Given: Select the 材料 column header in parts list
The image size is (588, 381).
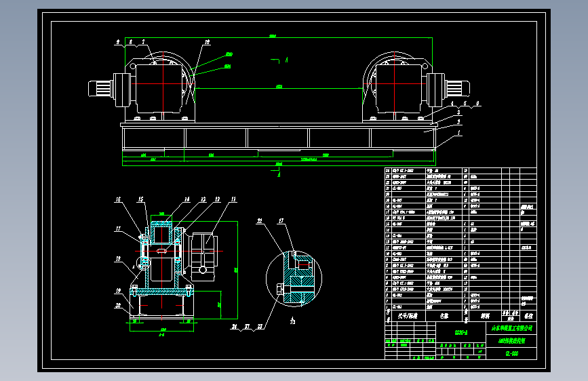Looking at the screenshot, I should (485, 316).
